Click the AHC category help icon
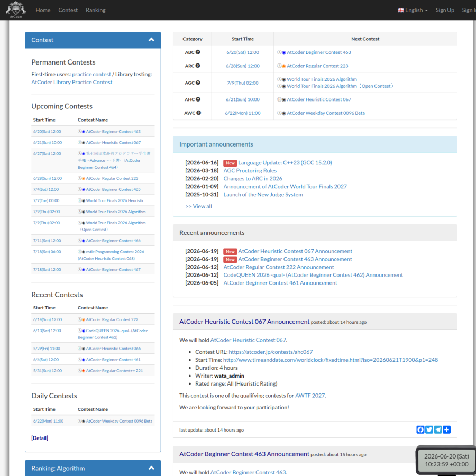Screen dimensions: 476x476 pos(198,99)
